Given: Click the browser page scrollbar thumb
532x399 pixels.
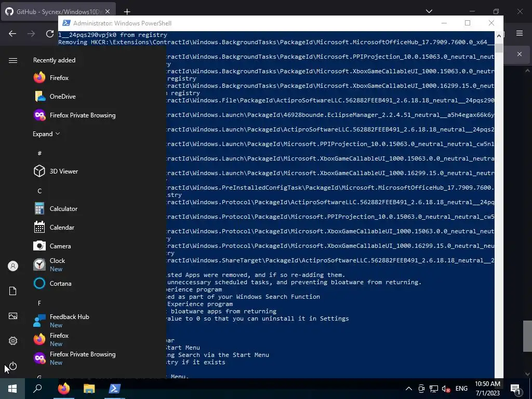Looking at the screenshot, I should [x=527, y=336].
